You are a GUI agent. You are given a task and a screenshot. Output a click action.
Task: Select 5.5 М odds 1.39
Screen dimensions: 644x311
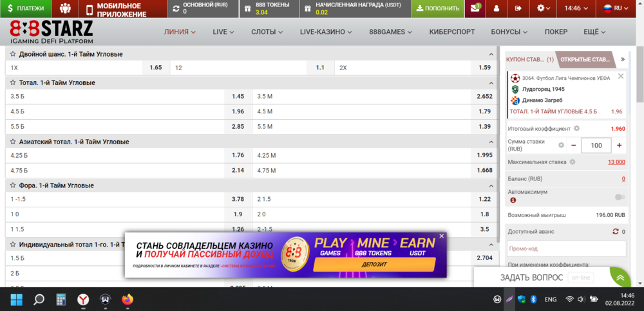484,127
